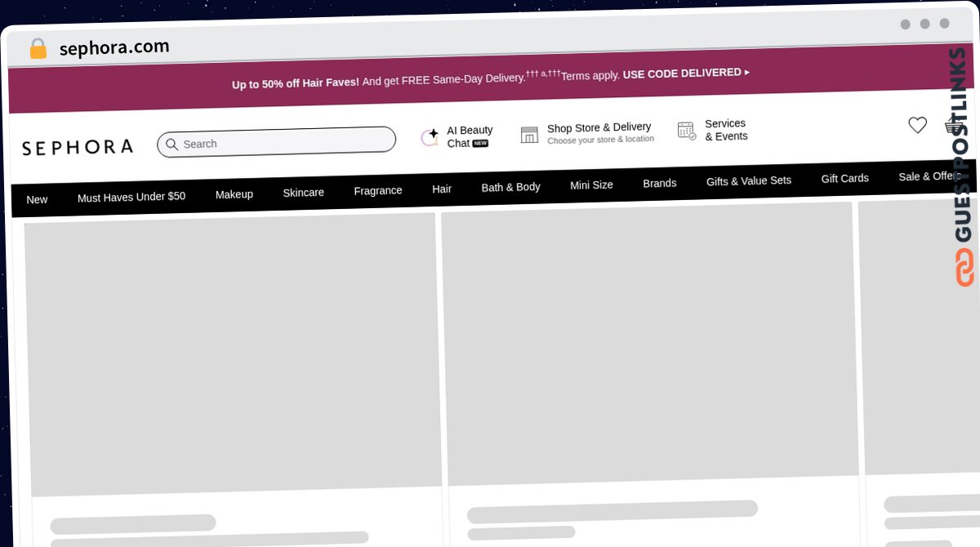Viewport: 980px width, 547px height.
Task: Open Gifts & Value Sets menu
Action: (749, 180)
